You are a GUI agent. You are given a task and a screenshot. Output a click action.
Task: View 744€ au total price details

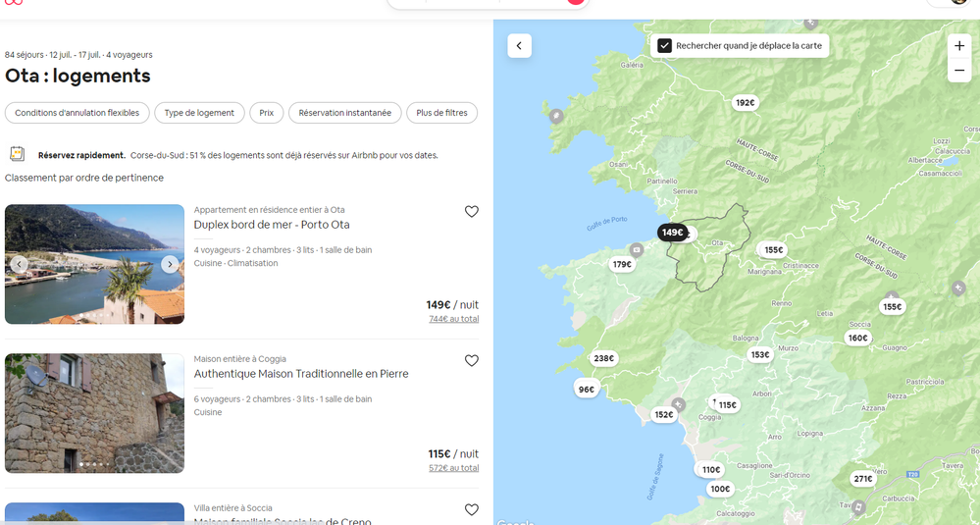[454, 319]
